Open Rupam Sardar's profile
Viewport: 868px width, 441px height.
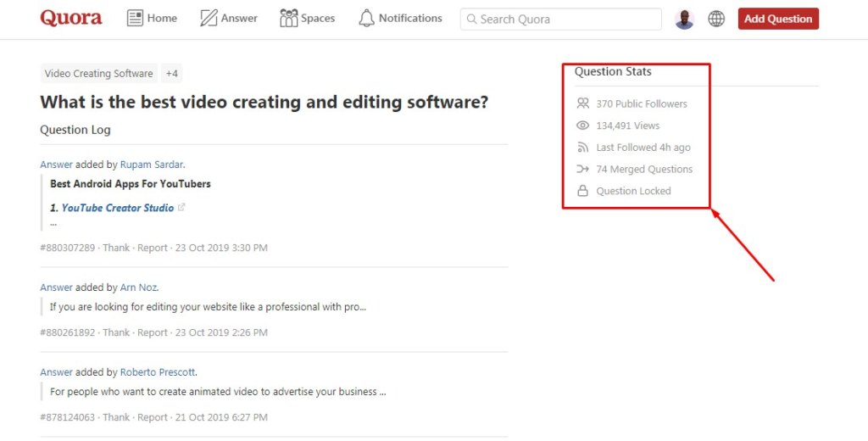point(152,165)
